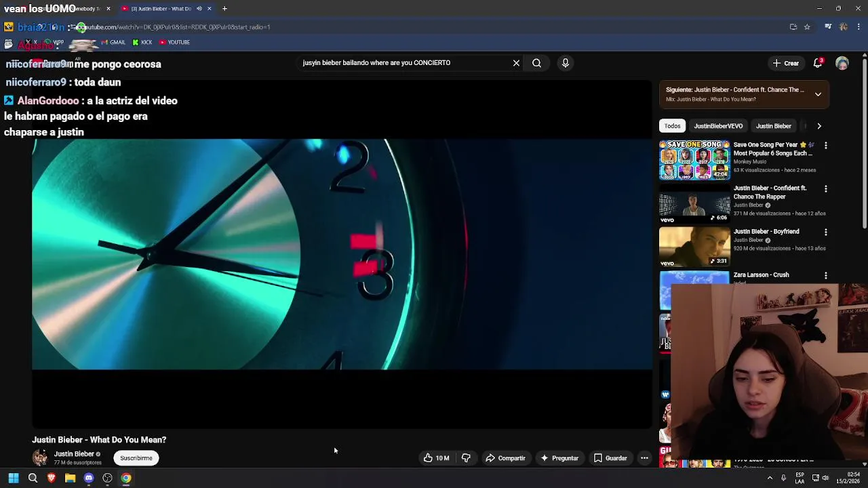
Task: Open Windows taskbar search
Action: [x=33, y=478]
